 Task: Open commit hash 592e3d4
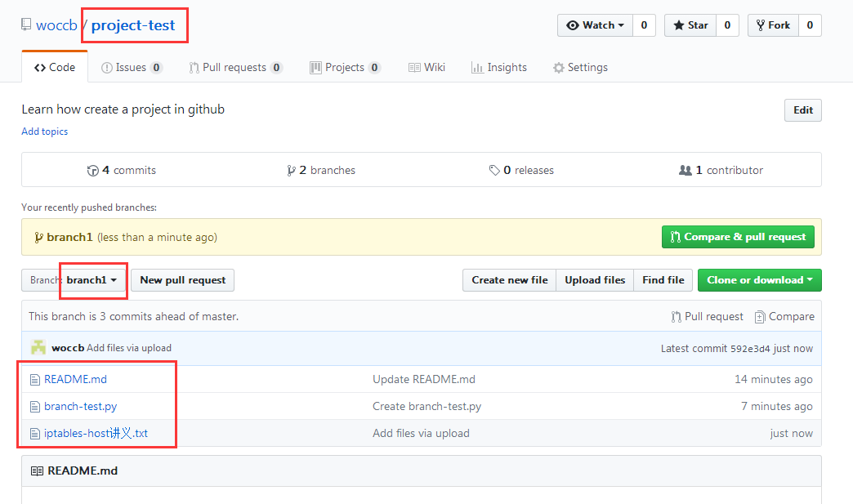click(x=750, y=349)
